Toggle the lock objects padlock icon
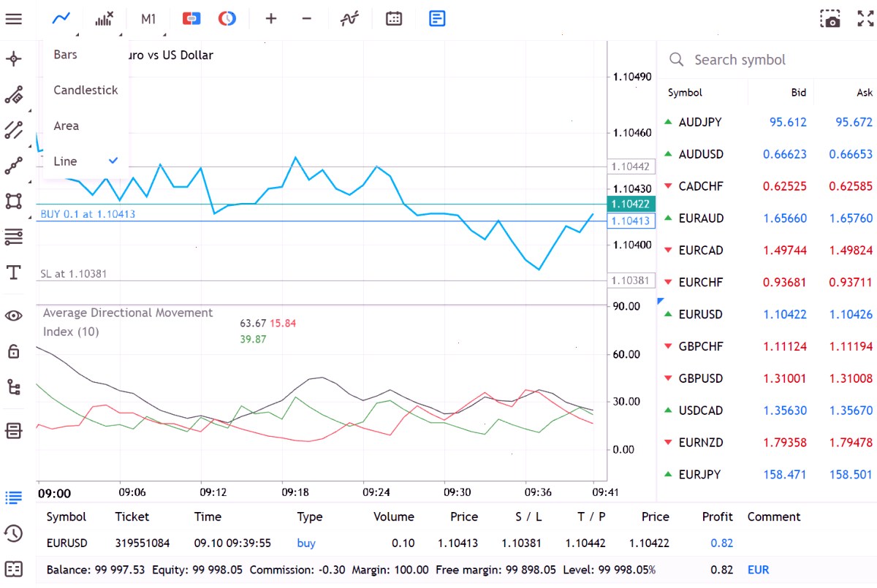 (13, 351)
